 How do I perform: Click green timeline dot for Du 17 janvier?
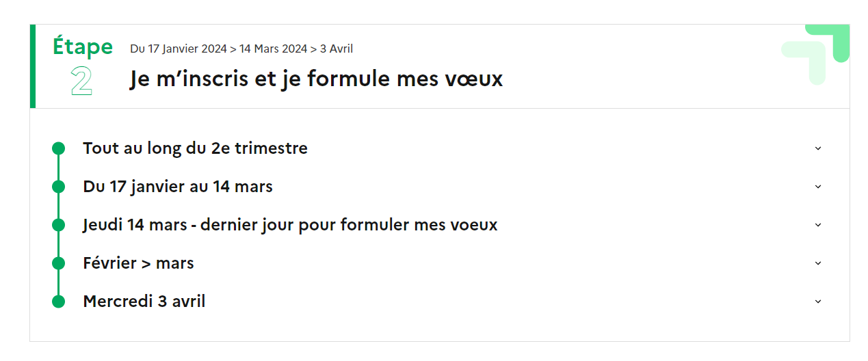[58, 187]
